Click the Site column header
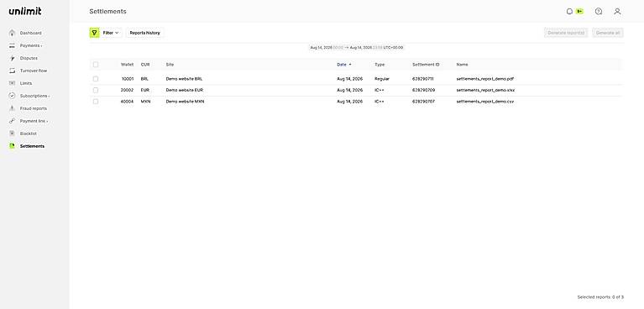The width and height of the screenshot is (644, 309). (x=170, y=65)
